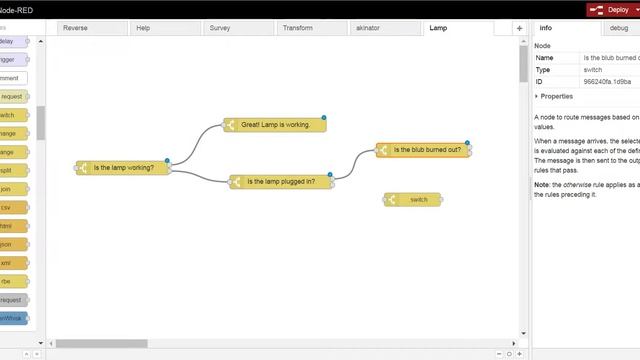Pick the csv node from palette
The image size is (640, 360).
pos(13,208)
